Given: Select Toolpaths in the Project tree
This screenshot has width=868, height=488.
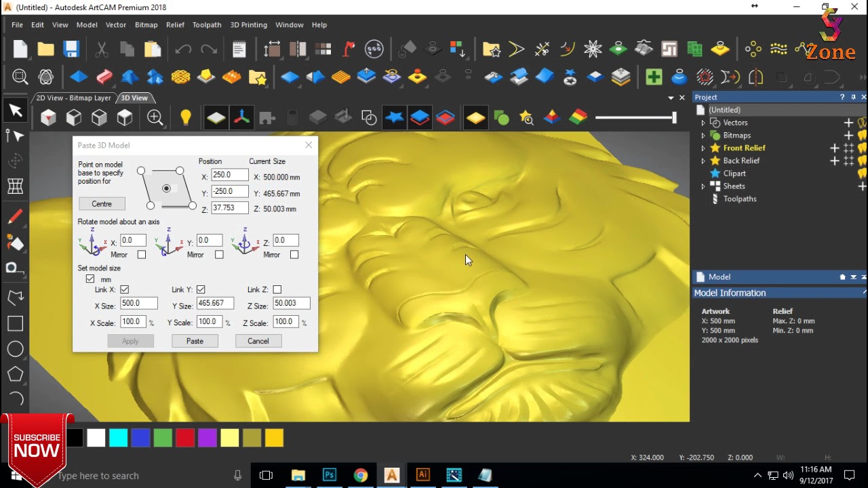Looking at the screenshot, I should tap(740, 199).
